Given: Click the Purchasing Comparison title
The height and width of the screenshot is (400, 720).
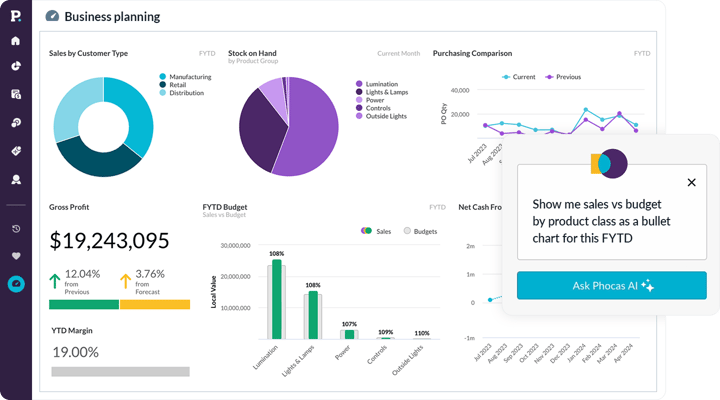Looking at the screenshot, I should tap(472, 53).
